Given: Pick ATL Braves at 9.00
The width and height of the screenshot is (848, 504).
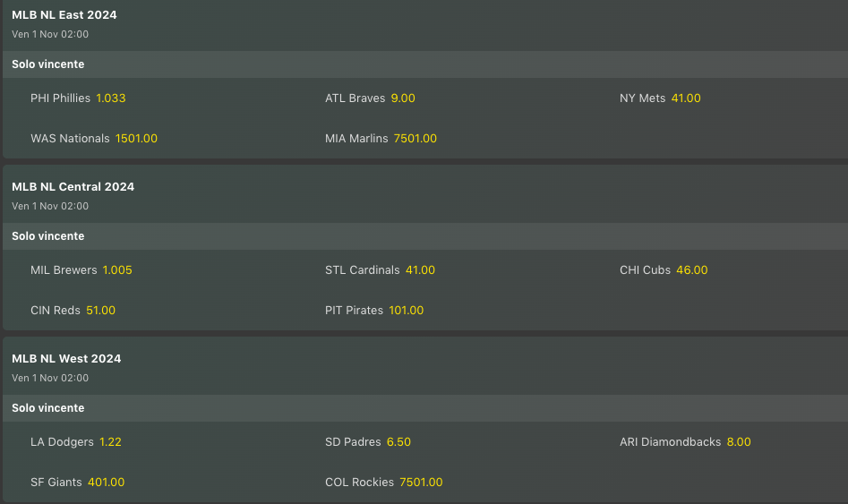Looking at the screenshot, I should pyautogui.click(x=403, y=98).
